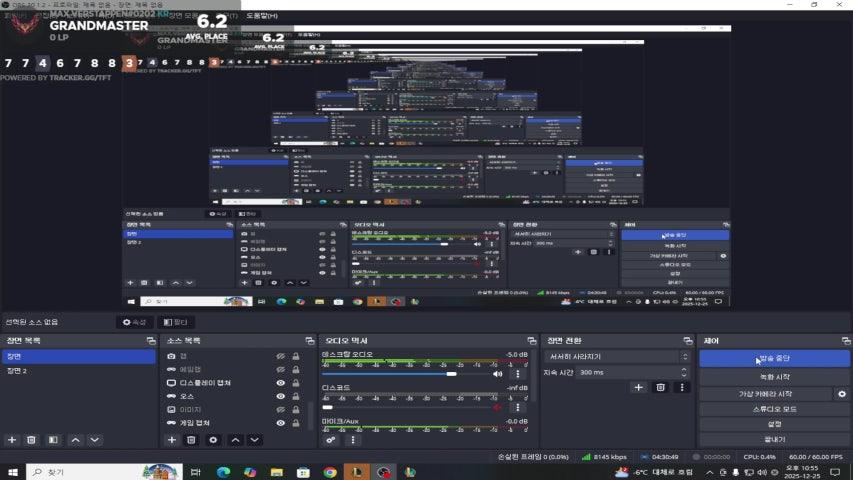Select the 장면 scene
The width and height of the screenshot is (853, 480).
click(78, 356)
